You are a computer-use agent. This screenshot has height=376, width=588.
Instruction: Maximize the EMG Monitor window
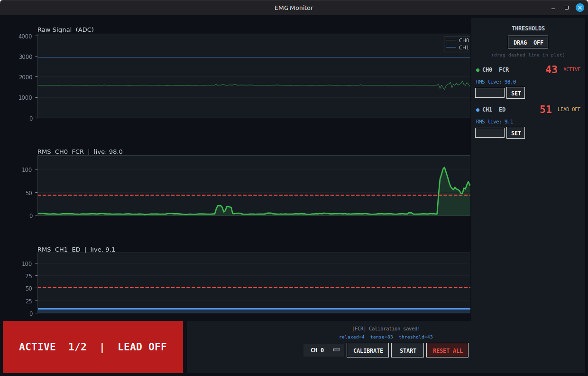click(x=567, y=8)
